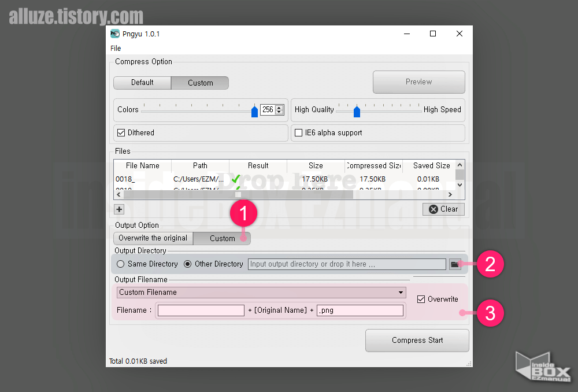
Task: Close the Pngyu window
Action: pyautogui.click(x=460, y=34)
